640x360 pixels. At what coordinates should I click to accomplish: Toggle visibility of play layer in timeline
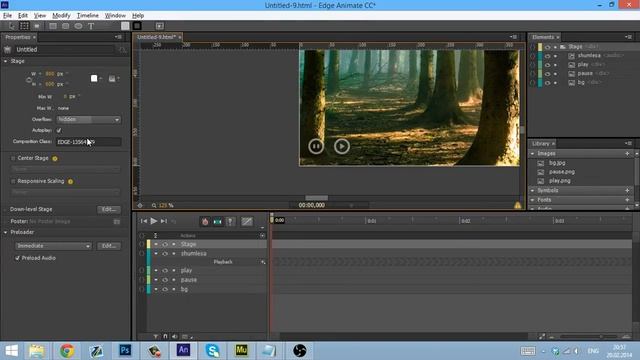[165, 270]
